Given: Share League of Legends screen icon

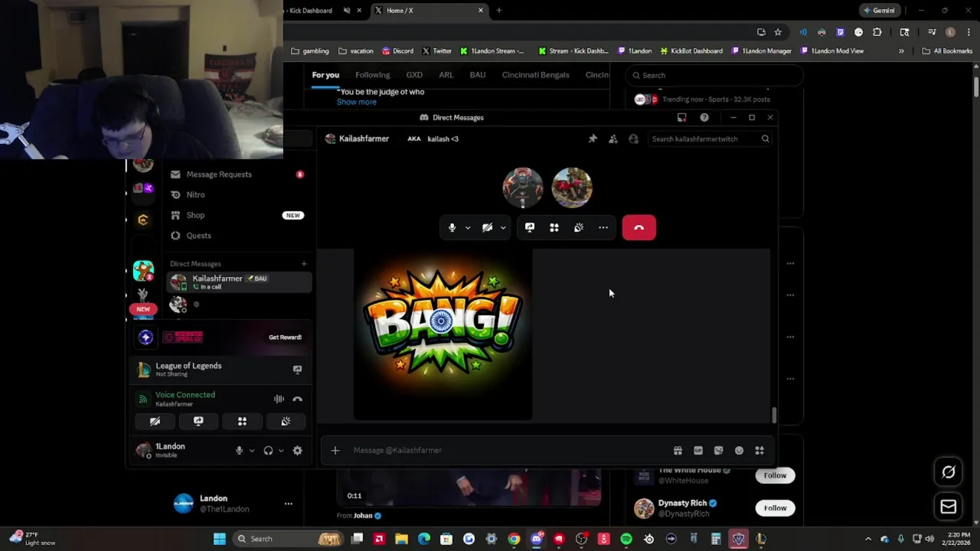Looking at the screenshot, I should click(x=297, y=370).
